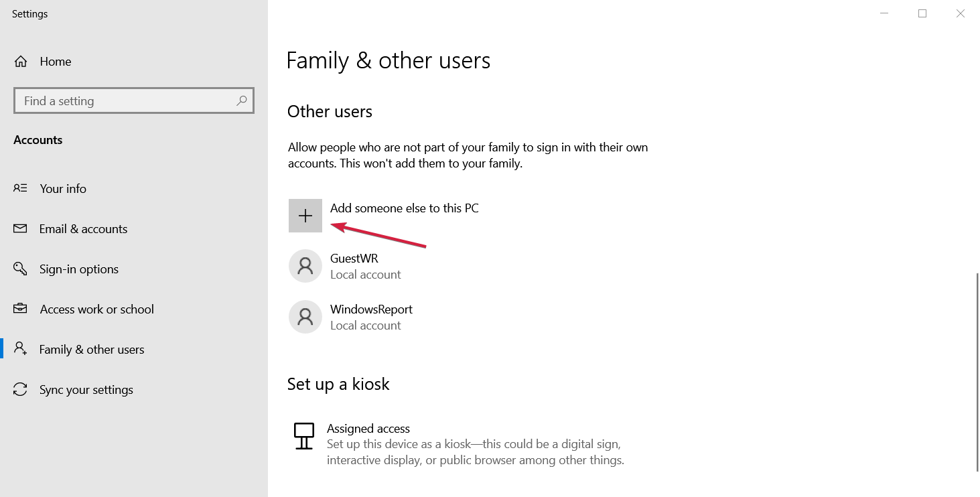Open the Add someone else to this PC option
This screenshot has width=980, height=497.
tap(404, 208)
